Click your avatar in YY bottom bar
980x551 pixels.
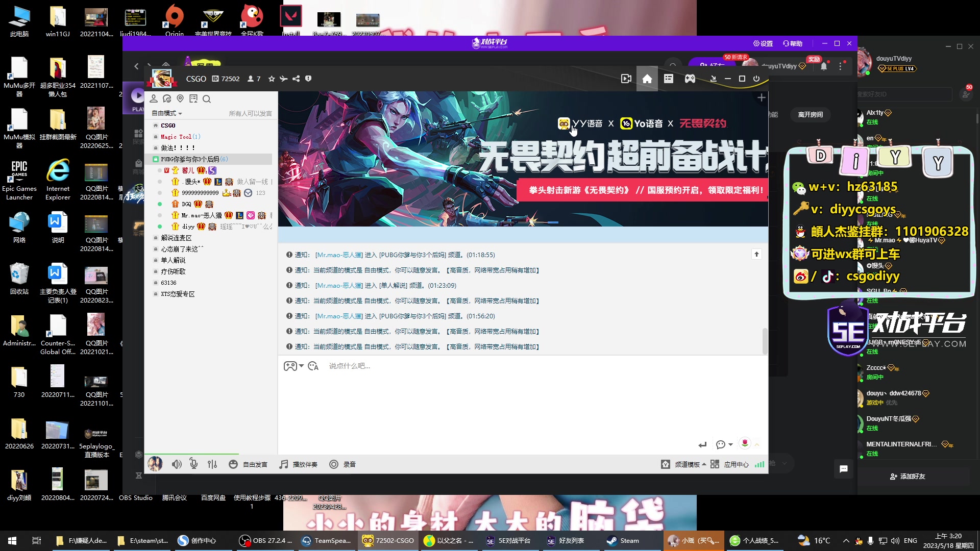click(155, 464)
